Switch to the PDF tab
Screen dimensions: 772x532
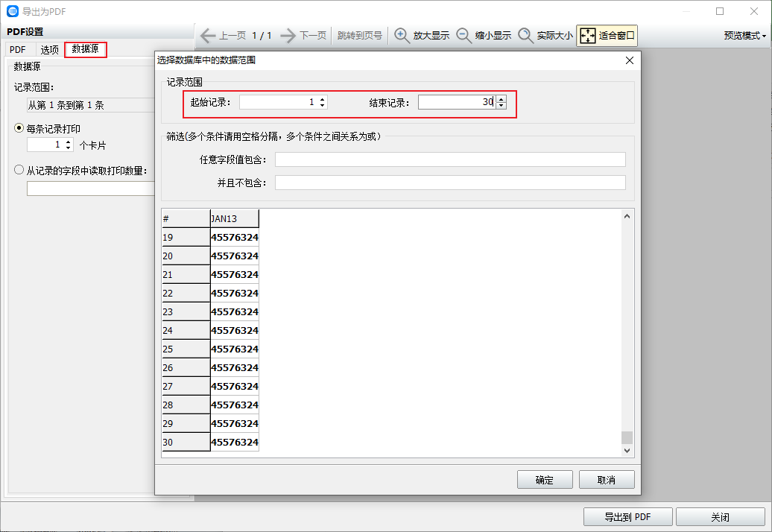[18, 49]
